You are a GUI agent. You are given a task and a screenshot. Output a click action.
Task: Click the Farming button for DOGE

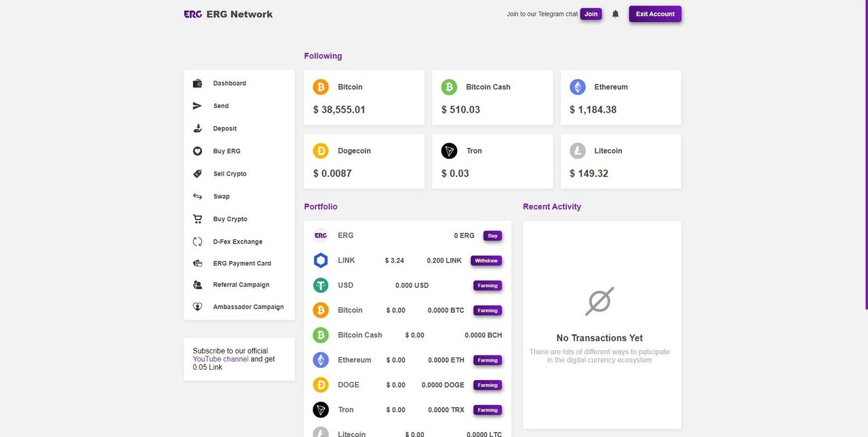(488, 385)
